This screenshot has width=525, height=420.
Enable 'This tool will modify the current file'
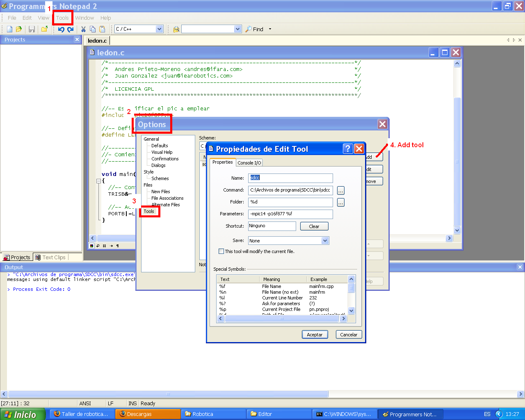(x=221, y=251)
